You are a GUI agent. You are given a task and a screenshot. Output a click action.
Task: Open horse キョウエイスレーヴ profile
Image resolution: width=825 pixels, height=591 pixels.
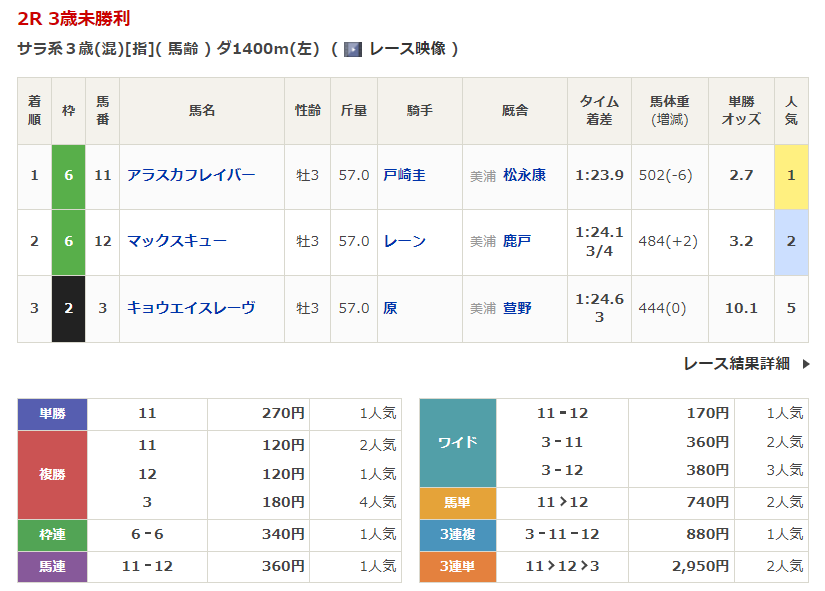tap(191, 308)
